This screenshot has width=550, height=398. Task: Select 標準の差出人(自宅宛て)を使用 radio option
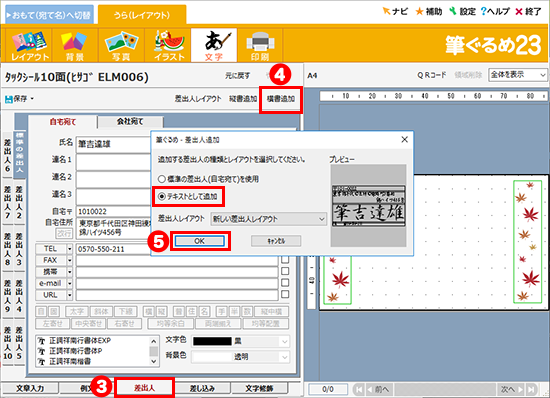tap(161, 179)
